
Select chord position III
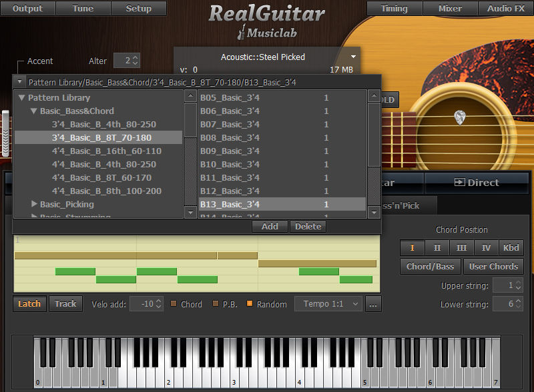click(x=461, y=247)
